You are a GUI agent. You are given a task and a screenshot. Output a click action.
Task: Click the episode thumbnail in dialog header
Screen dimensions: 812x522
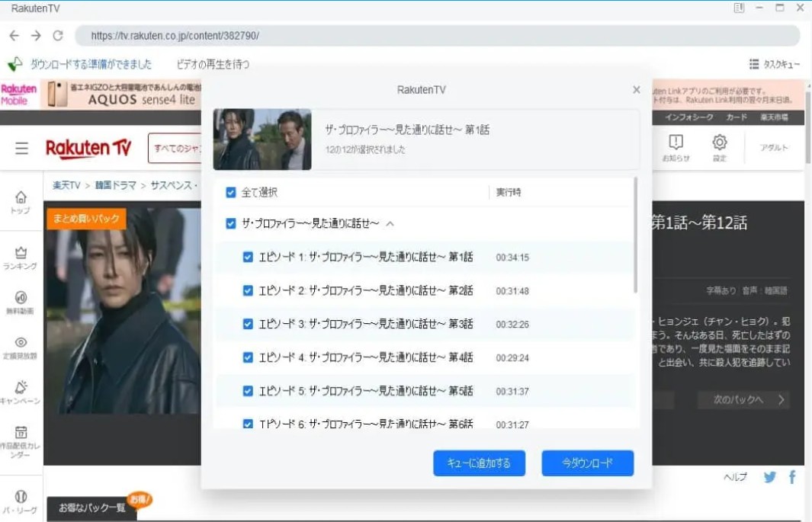click(262, 139)
